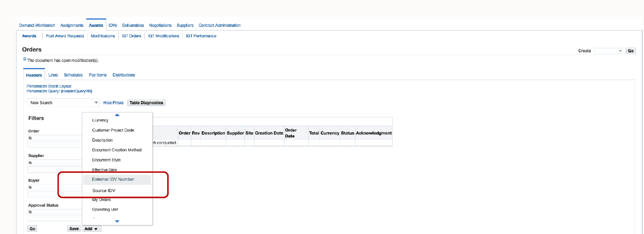Image resolution: width=644 pixels, height=234 pixels.
Task: Open the Buyer filter operator dropdown
Action: tap(55, 187)
